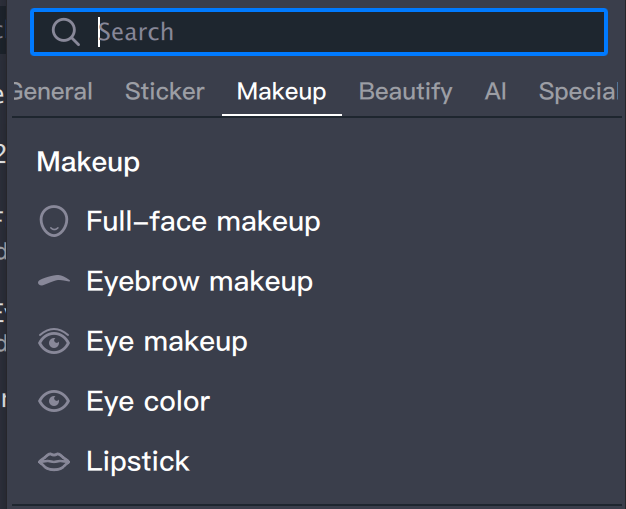Pick the Eye makeup entry
Viewport: 626px width, 509px height.
167,342
